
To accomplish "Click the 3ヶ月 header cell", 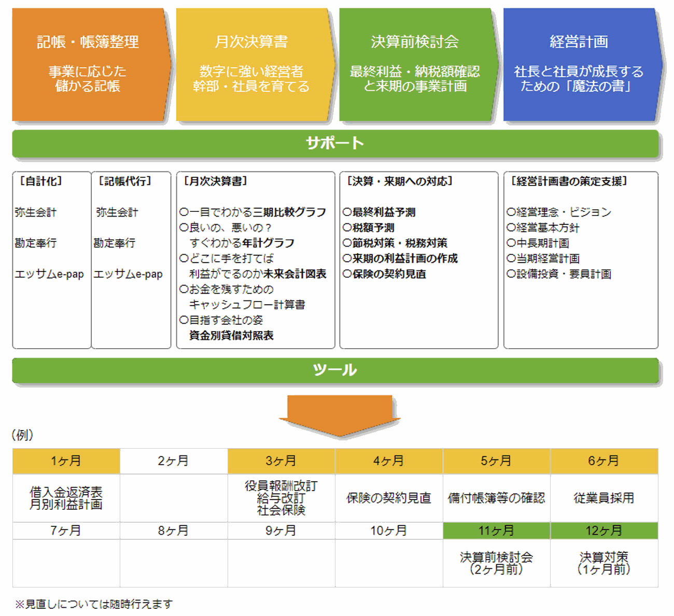I will pyautogui.click(x=282, y=461).
